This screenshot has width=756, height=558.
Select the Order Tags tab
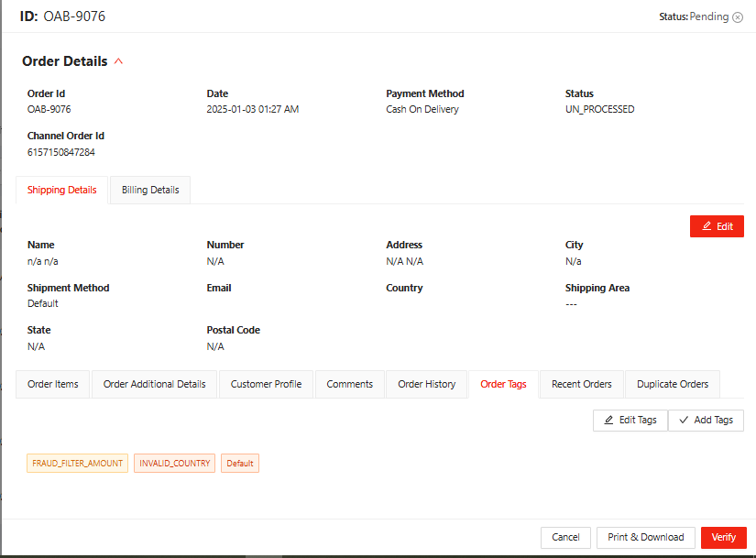click(503, 384)
